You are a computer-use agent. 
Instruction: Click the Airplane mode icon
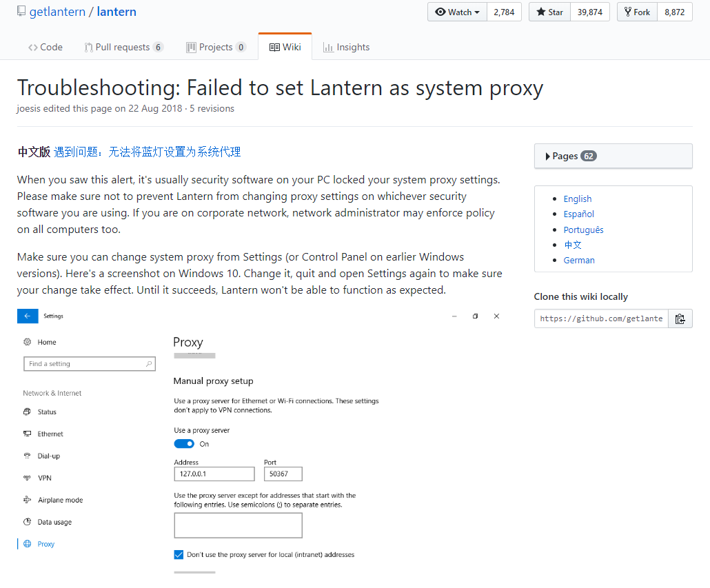pos(27,500)
